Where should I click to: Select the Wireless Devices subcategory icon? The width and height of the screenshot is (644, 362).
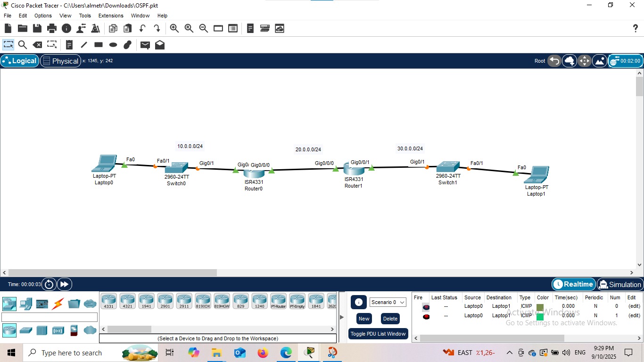point(58,330)
